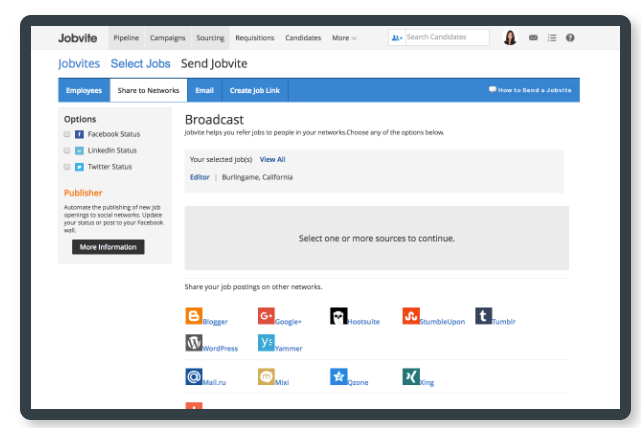Switch to the Employees tab
This screenshot has width=641, height=428.
point(84,90)
